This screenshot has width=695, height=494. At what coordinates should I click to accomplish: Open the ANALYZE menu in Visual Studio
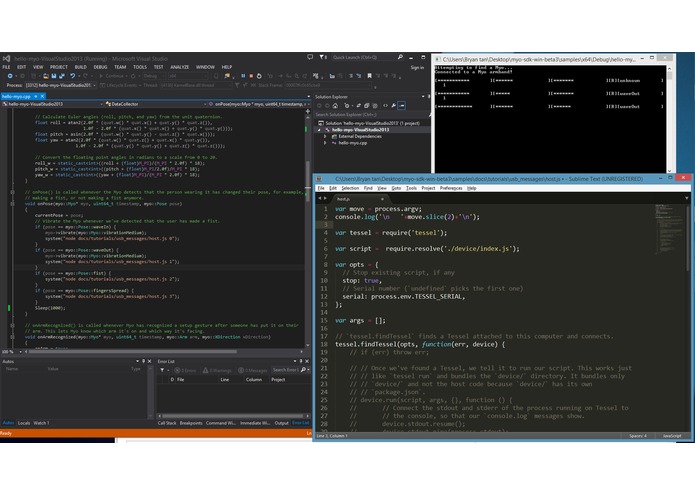click(180, 67)
